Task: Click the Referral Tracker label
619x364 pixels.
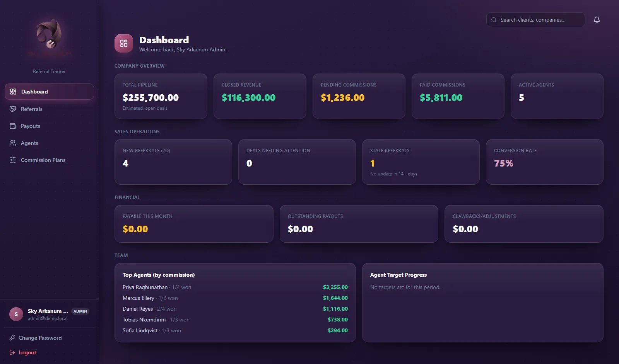Action: pos(49,71)
